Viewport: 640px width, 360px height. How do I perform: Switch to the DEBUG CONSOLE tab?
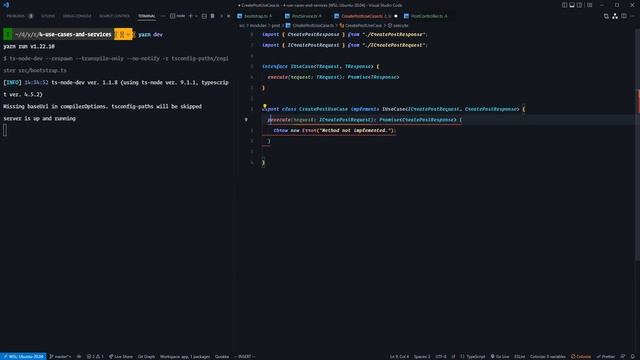(x=77, y=16)
